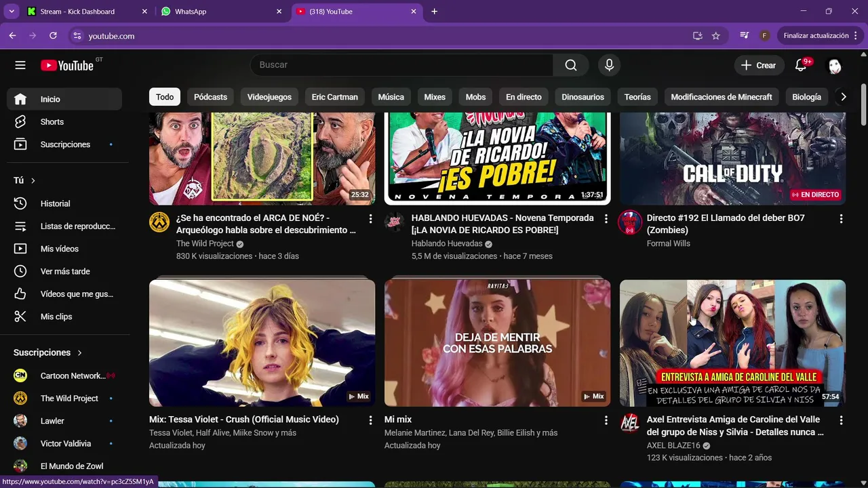868x488 pixels.
Task: Open Caroline del Valle interview thumbnail
Action: 732,343
